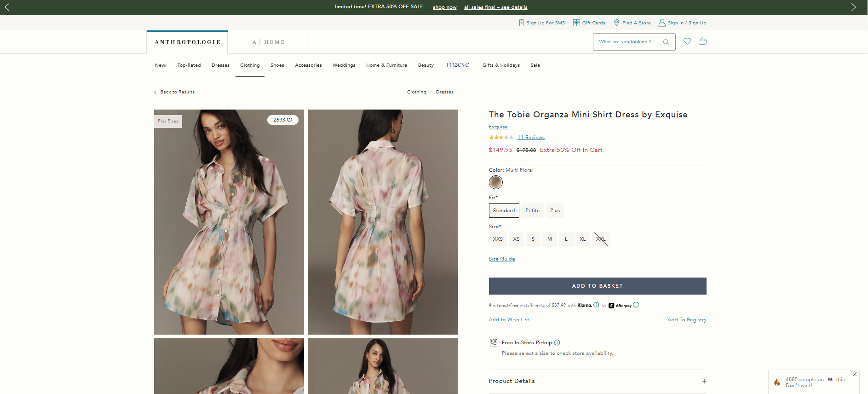
Task: Choose size L
Action: pos(566,239)
